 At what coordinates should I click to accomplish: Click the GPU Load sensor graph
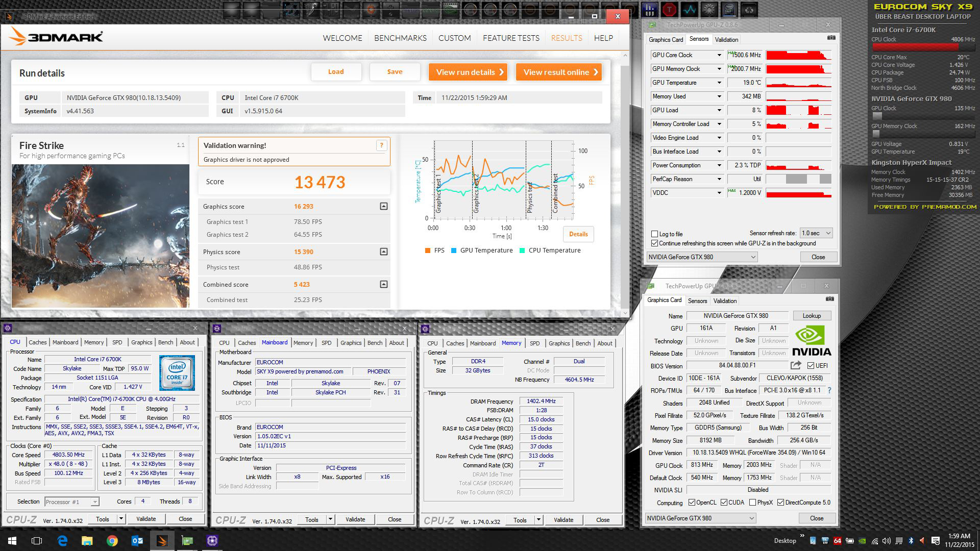[x=798, y=110]
